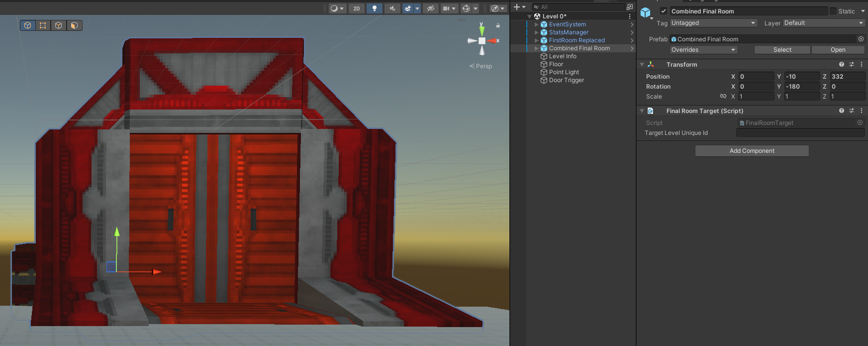The image size is (868, 346).
Task: Expand the Overrides dropdown
Action: pyautogui.click(x=703, y=50)
